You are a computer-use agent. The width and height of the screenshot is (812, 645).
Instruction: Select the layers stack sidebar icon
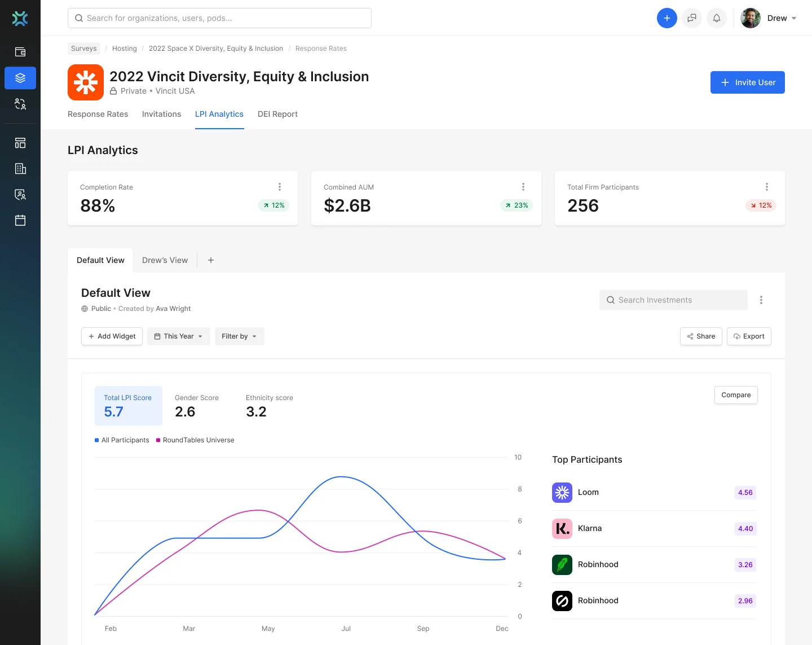(20, 78)
